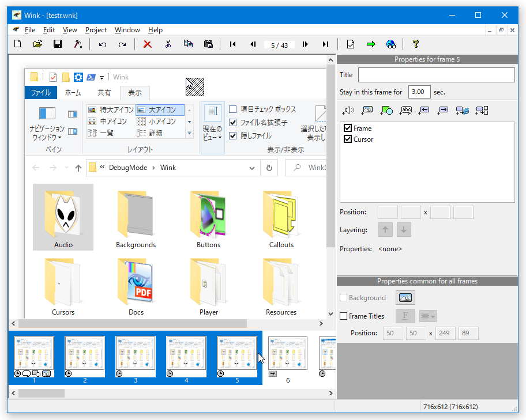The height and width of the screenshot is (420, 526).
Task: Cut selection with the scissors icon
Action: [x=168, y=44]
